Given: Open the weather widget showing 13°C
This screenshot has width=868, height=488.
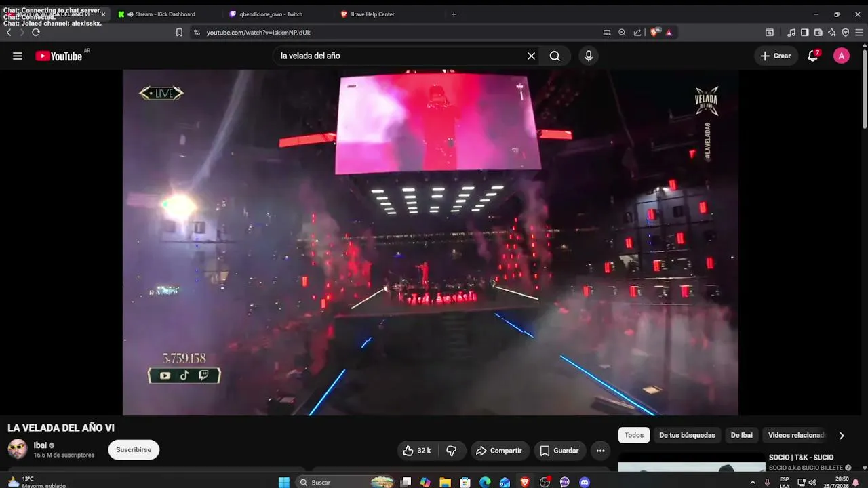Looking at the screenshot, I should (x=35, y=482).
